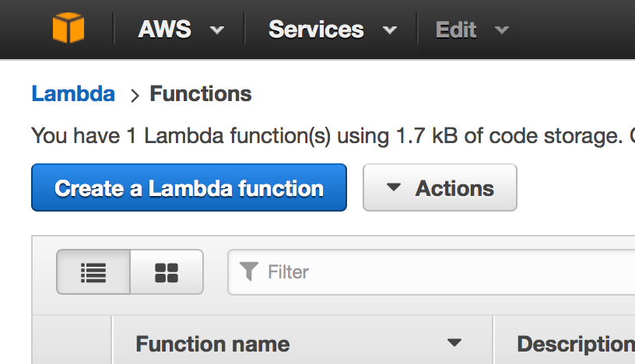This screenshot has width=635, height=364.
Task: Open the Services menu
Action: 316,30
